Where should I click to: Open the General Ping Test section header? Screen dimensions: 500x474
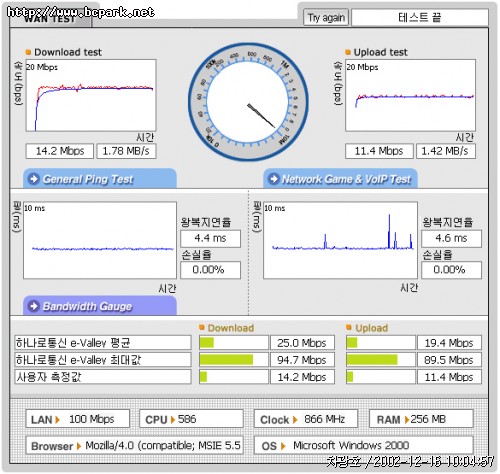click(100, 179)
